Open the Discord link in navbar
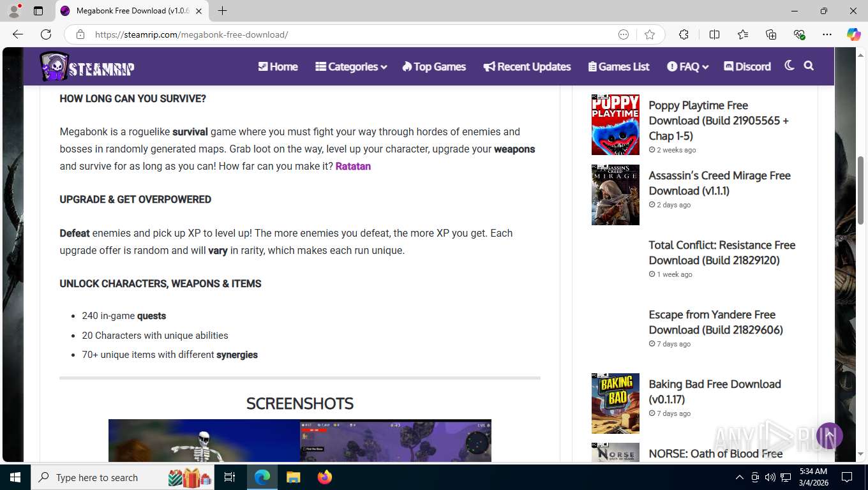The width and height of the screenshot is (868, 490). [x=747, y=66]
